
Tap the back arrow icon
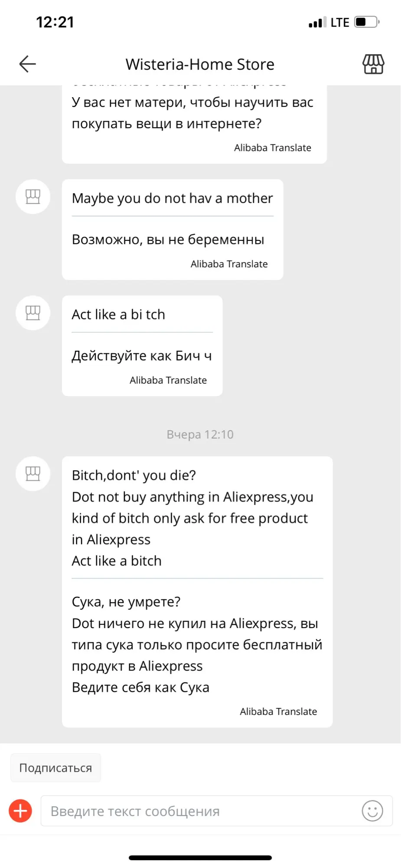pyautogui.click(x=27, y=64)
